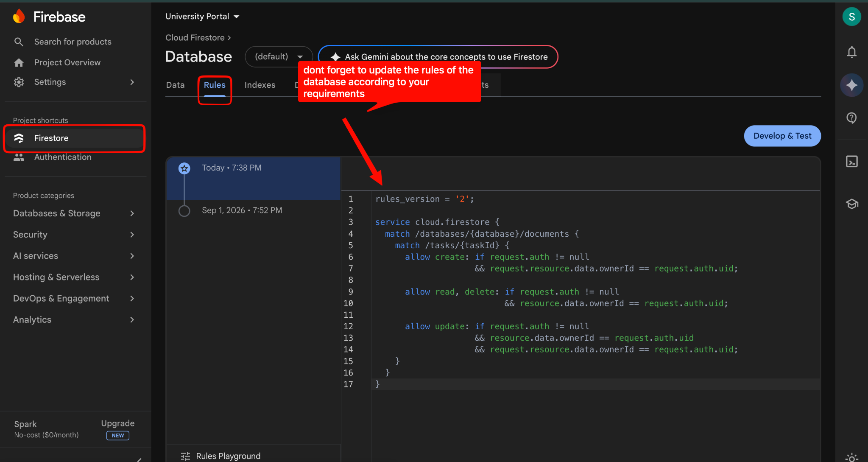Click line number 8 in the editor gutter
The image size is (868, 462).
pos(351,280)
